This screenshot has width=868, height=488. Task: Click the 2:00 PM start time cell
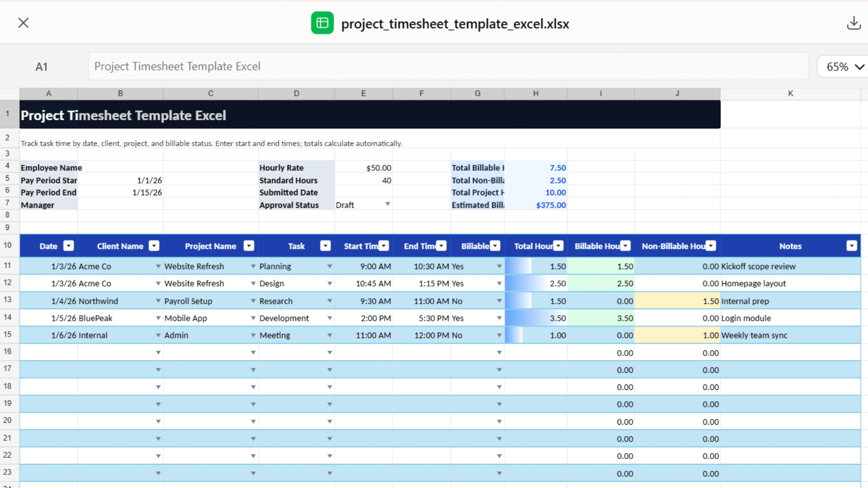[363, 318]
